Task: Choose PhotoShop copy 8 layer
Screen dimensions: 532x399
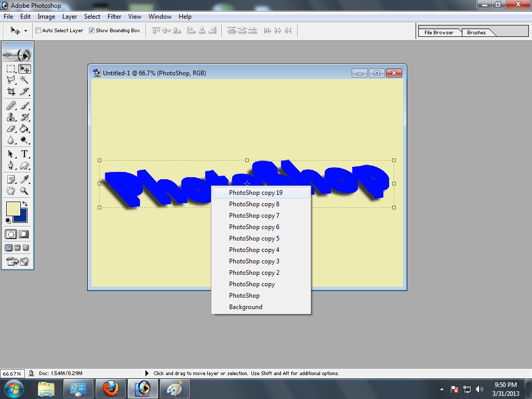Action: tap(261, 204)
